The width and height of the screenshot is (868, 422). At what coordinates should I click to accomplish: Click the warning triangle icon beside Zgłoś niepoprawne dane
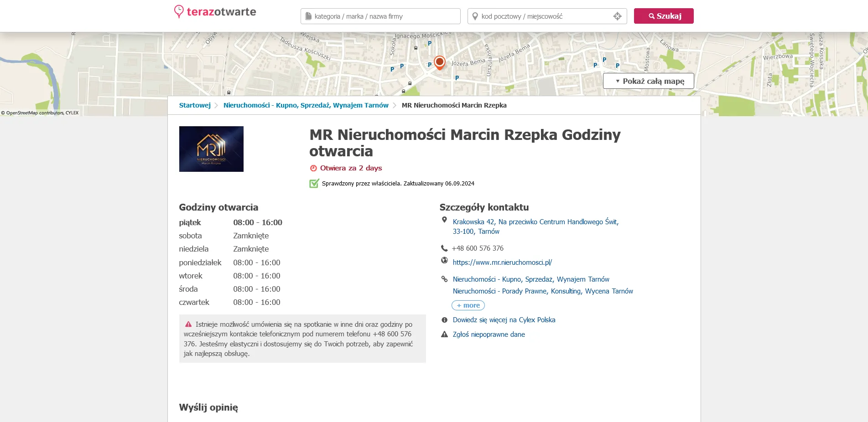[444, 335]
